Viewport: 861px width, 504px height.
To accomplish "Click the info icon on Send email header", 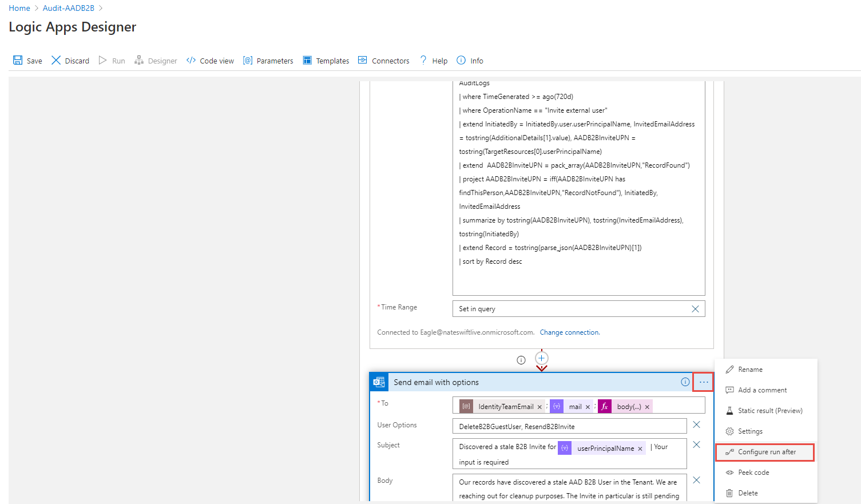I will click(x=685, y=382).
